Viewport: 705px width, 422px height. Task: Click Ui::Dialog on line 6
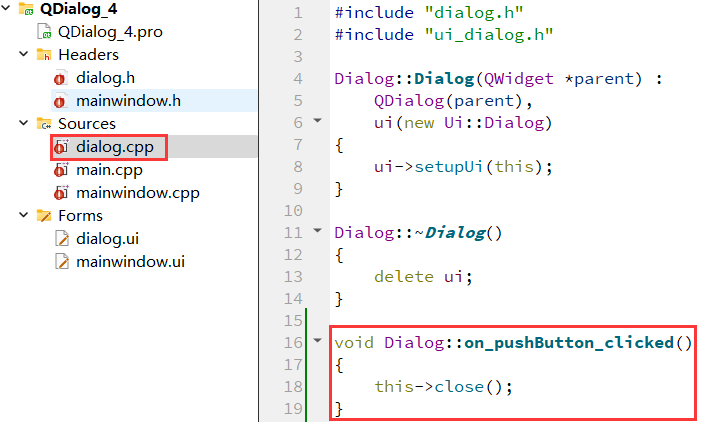[x=494, y=123]
